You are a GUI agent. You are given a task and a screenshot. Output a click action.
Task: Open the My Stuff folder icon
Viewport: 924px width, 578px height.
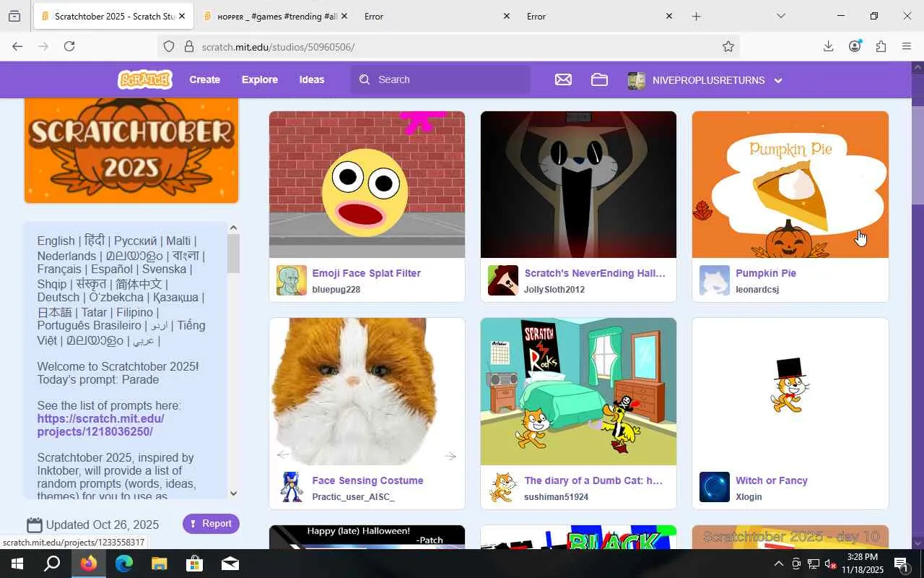tap(599, 79)
